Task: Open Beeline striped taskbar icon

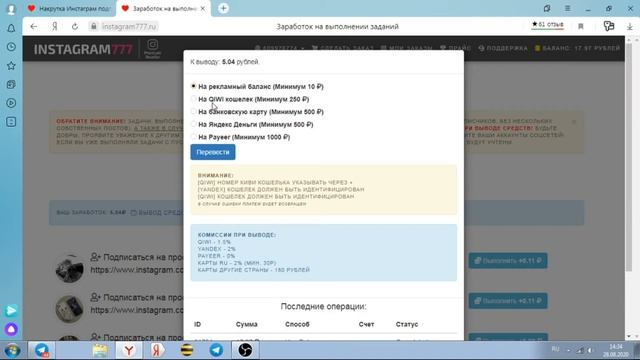Action: coord(187,350)
